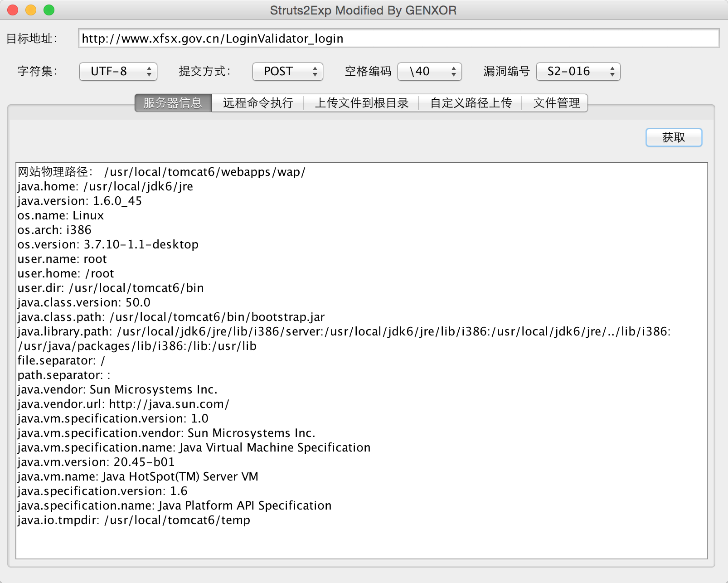Viewport: 728px width, 583px height.
Task: Click the 'os.name: Linux' line
Action: tap(61, 215)
